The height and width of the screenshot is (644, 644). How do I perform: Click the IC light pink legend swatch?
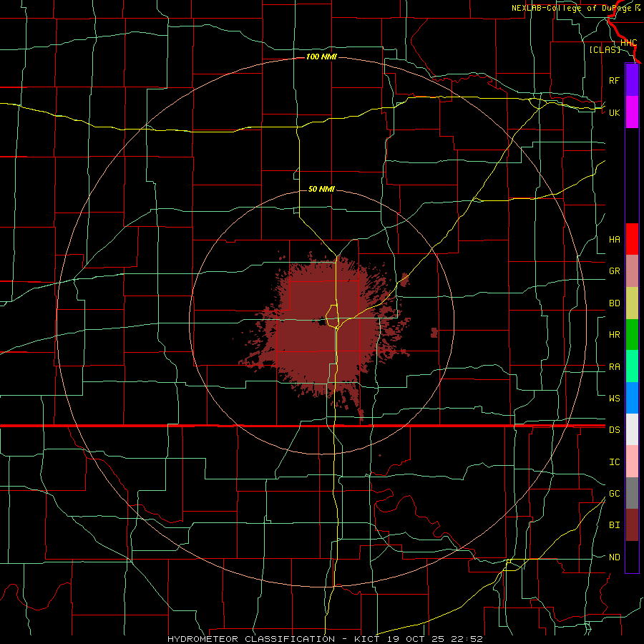click(632, 462)
